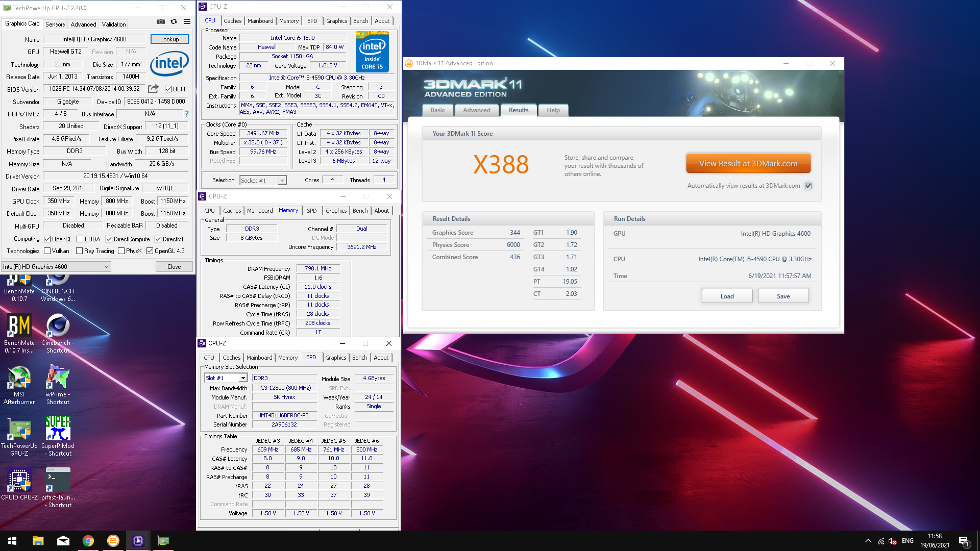
Task: Click Close button in GPU-Z
Action: (174, 266)
